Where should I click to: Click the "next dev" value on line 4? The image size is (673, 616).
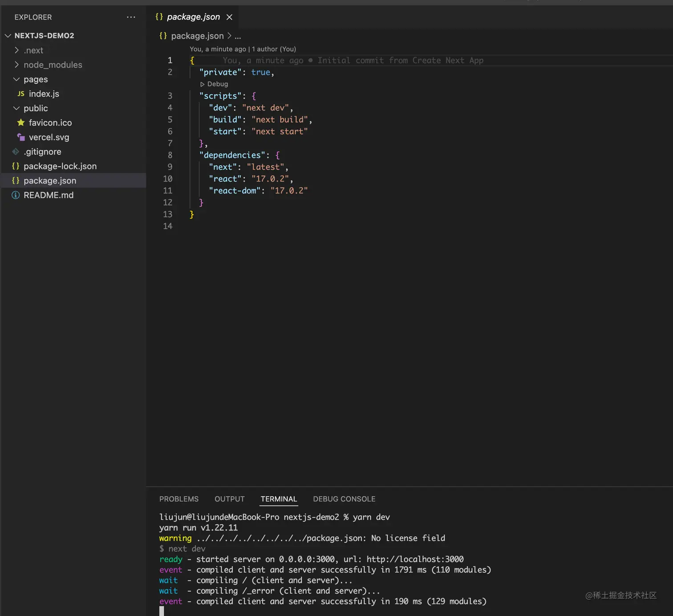(x=265, y=108)
